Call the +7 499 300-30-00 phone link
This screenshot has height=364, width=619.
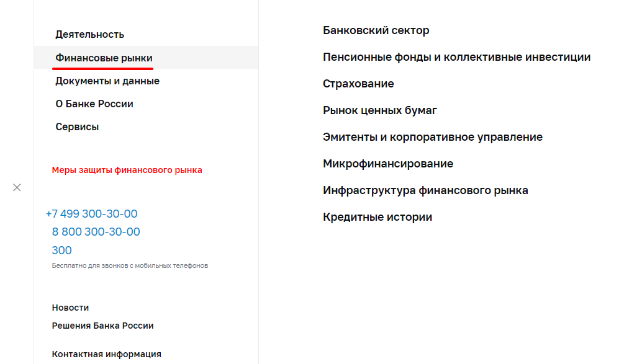coord(91,214)
